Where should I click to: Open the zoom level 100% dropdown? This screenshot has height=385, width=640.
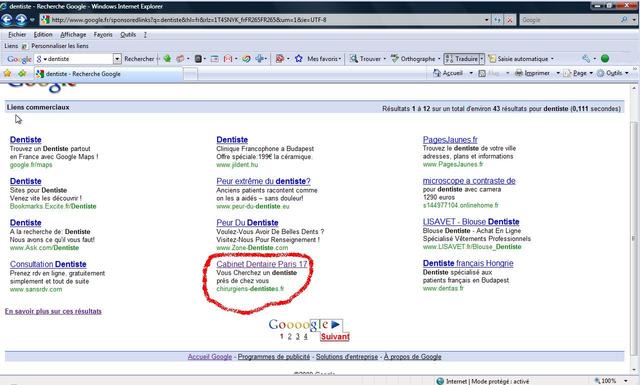[625, 381]
